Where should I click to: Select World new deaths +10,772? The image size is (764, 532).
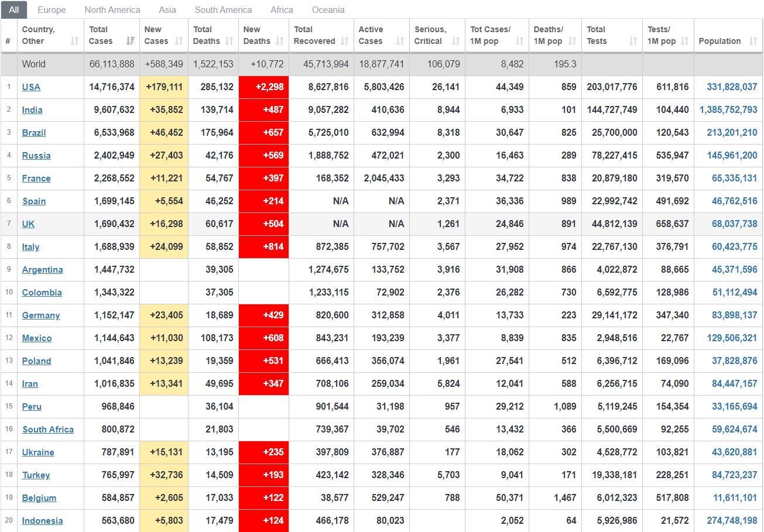point(266,64)
